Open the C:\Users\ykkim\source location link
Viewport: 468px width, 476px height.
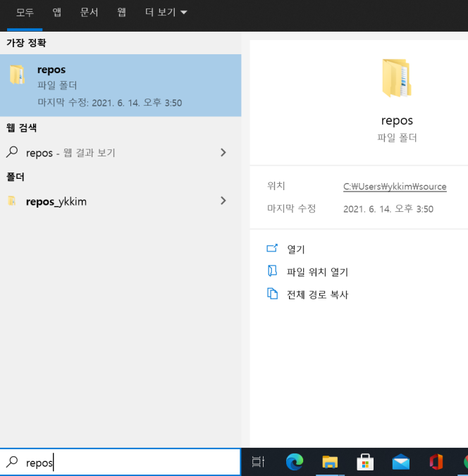tap(395, 187)
